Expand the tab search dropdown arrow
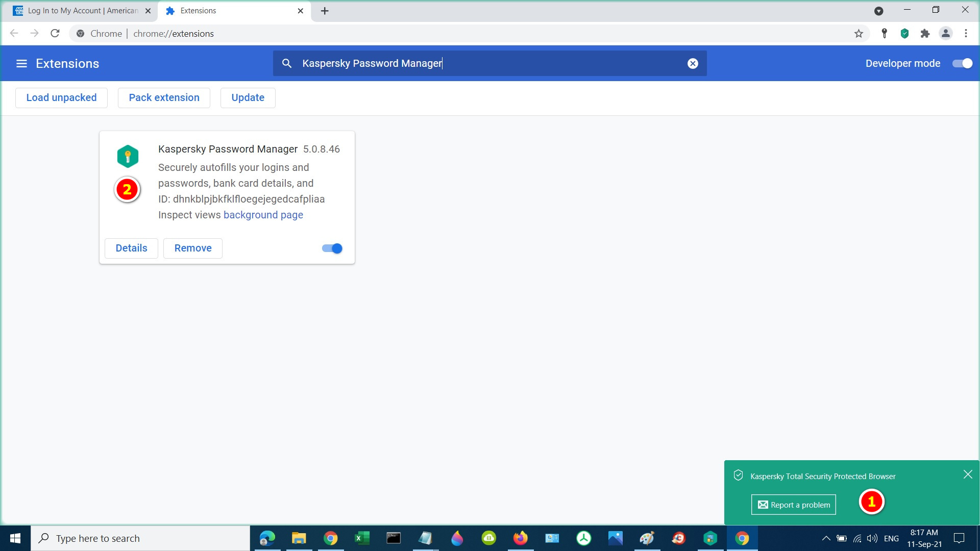This screenshot has width=980, height=551. (x=878, y=11)
